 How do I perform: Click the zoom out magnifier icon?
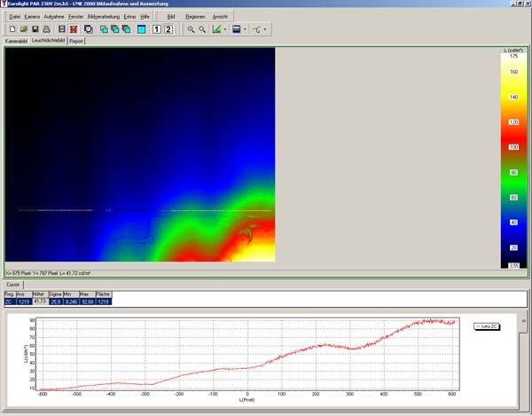pos(203,29)
